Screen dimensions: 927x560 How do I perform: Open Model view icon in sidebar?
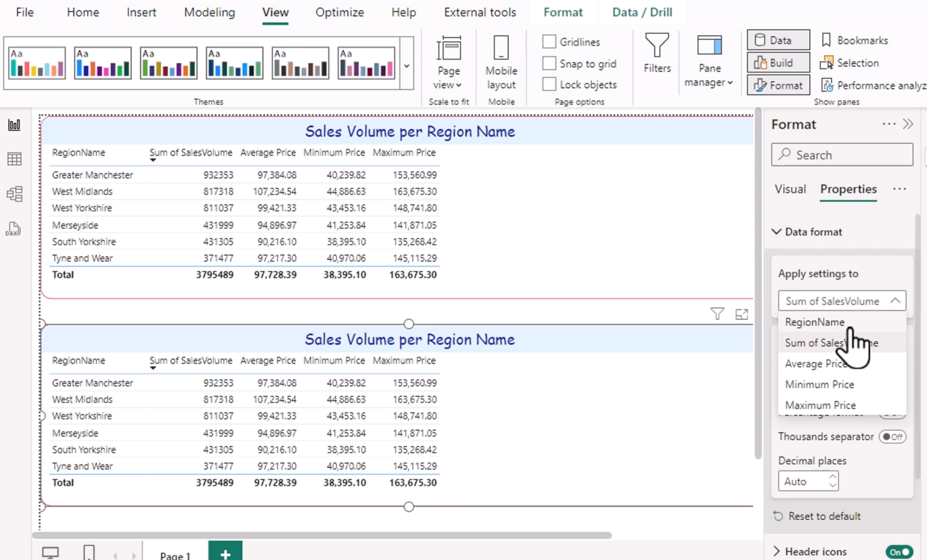click(14, 194)
